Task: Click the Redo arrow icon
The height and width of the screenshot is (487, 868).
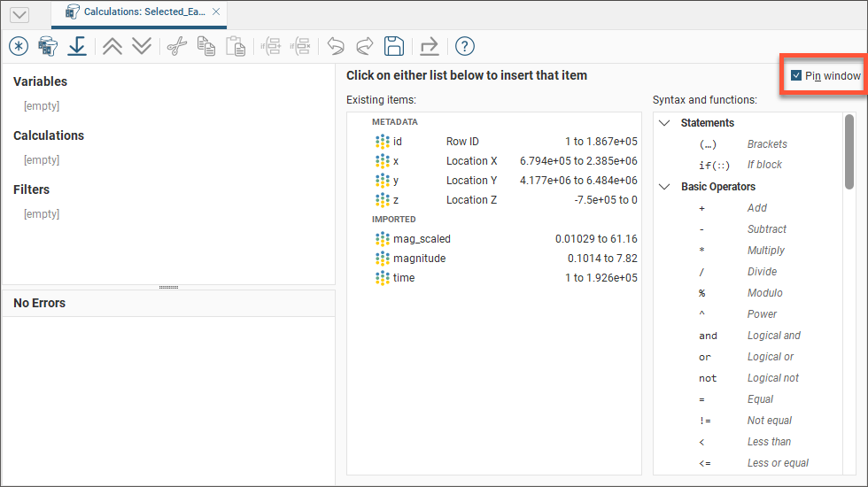Action: (x=365, y=46)
